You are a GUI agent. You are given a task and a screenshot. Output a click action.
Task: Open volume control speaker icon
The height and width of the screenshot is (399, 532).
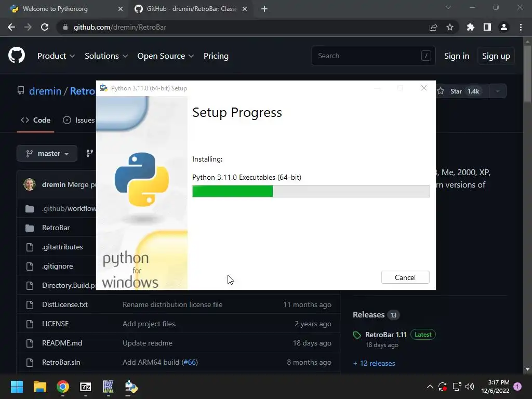pyautogui.click(x=470, y=387)
